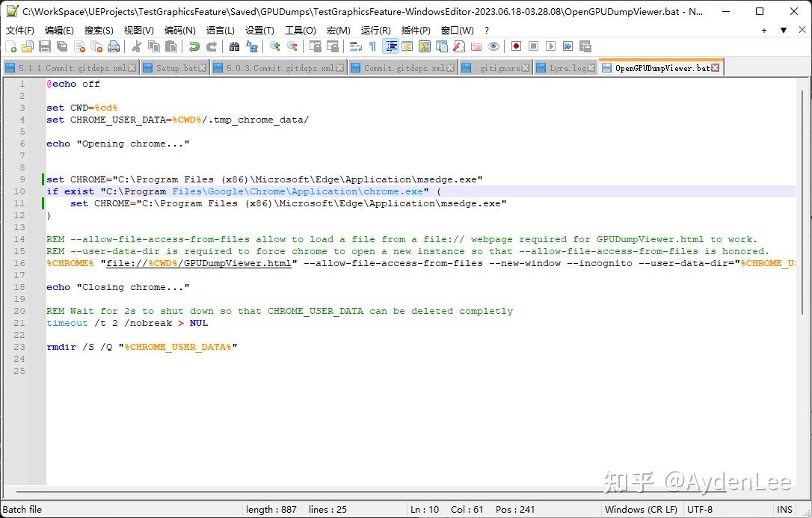Image resolution: width=812 pixels, height=518 pixels.
Task: Click the New file toolbar icon
Action: point(10,46)
